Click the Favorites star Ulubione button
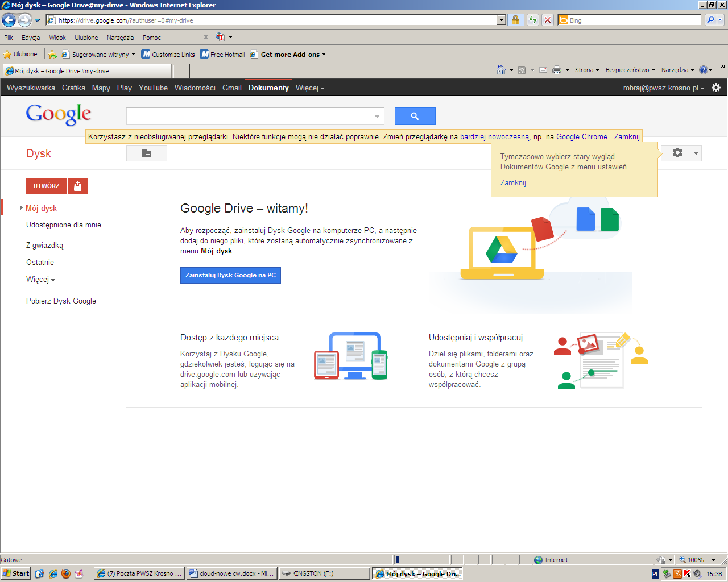728x582 pixels. 20,54
